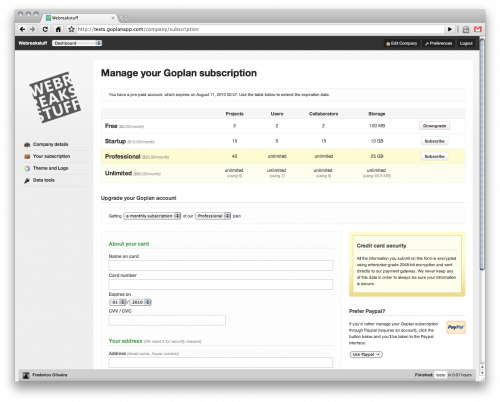Click Subscribe on the Professional plan row
500x402 pixels.
point(434,156)
